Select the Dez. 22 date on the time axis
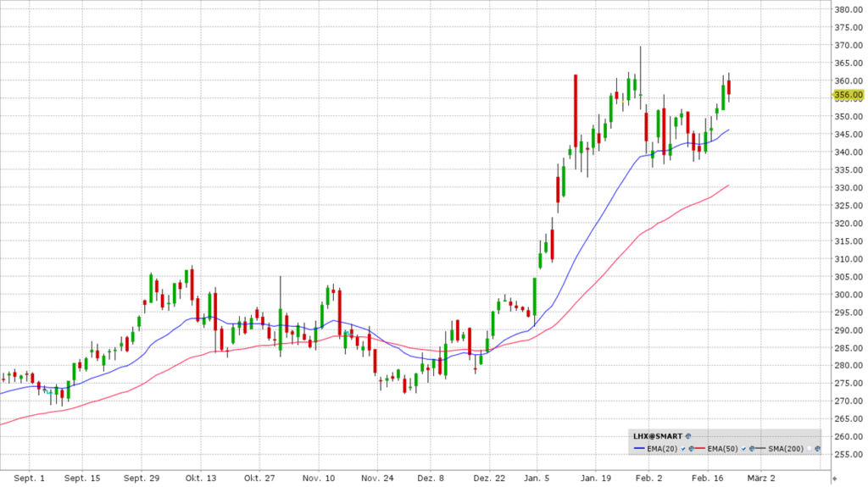The image size is (868, 487). pos(489,479)
